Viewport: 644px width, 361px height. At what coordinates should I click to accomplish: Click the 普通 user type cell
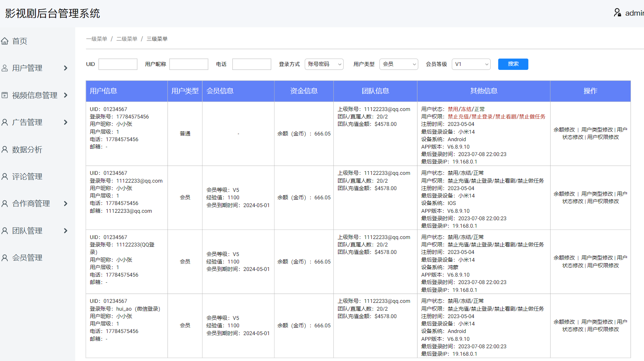[x=185, y=134]
